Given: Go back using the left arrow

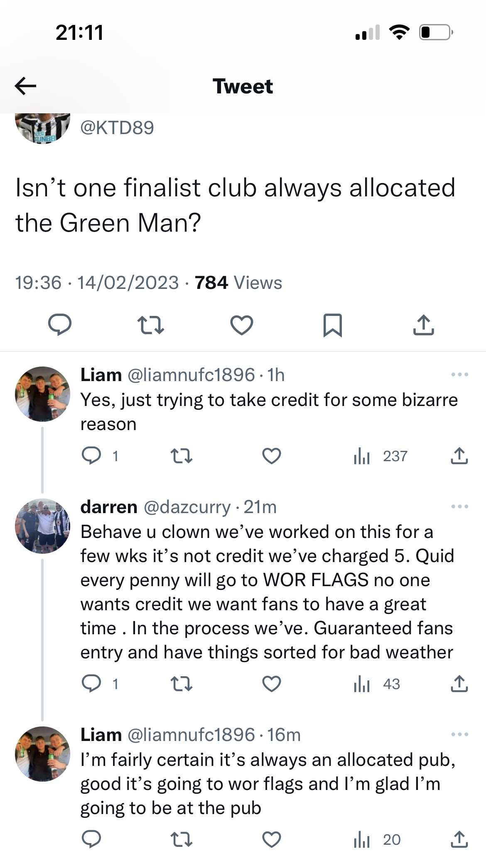Looking at the screenshot, I should (25, 86).
